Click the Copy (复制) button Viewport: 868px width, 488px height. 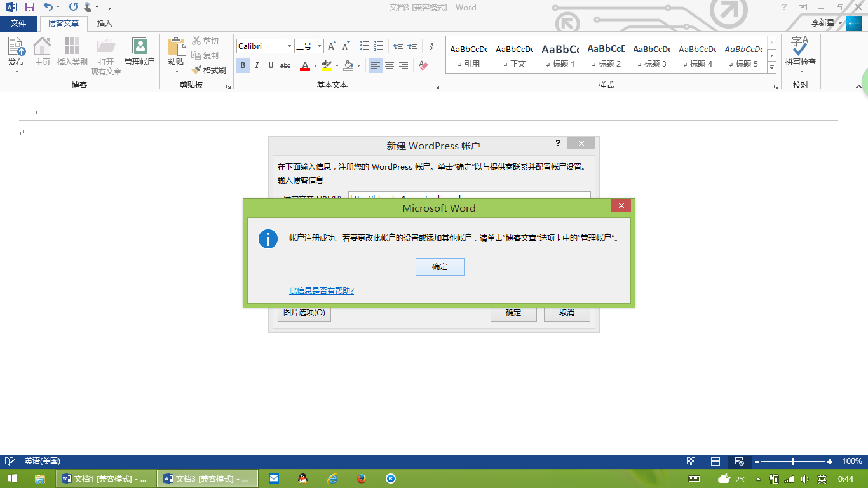coord(206,56)
